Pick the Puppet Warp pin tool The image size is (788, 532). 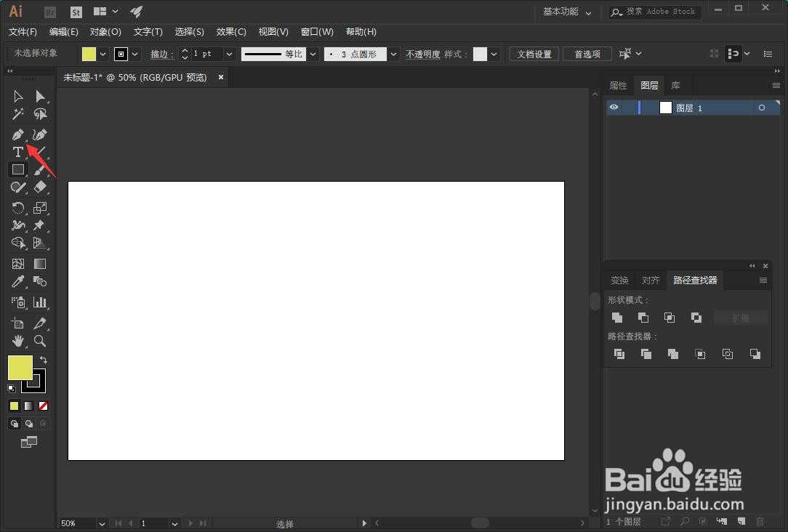(40, 225)
